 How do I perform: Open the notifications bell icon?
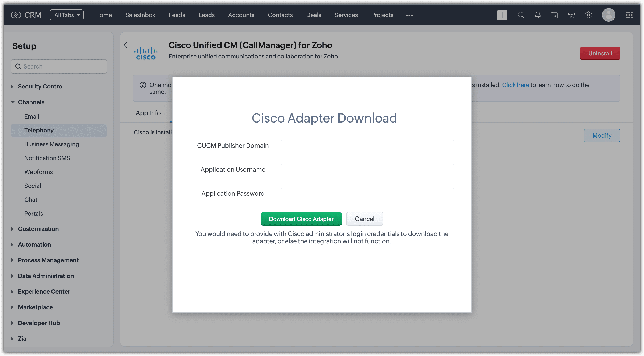point(537,15)
